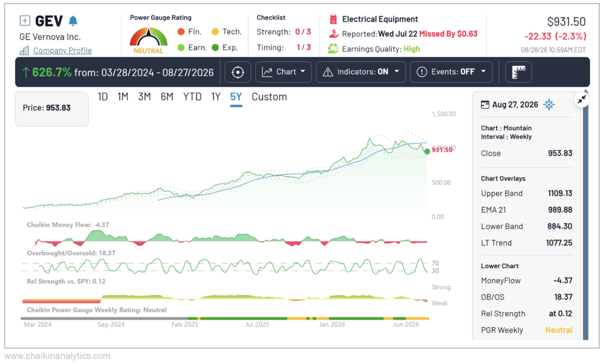Click the -22.33 (-2.3%) change value
Screen dimensions: 609x364
(x=555, y=36)
